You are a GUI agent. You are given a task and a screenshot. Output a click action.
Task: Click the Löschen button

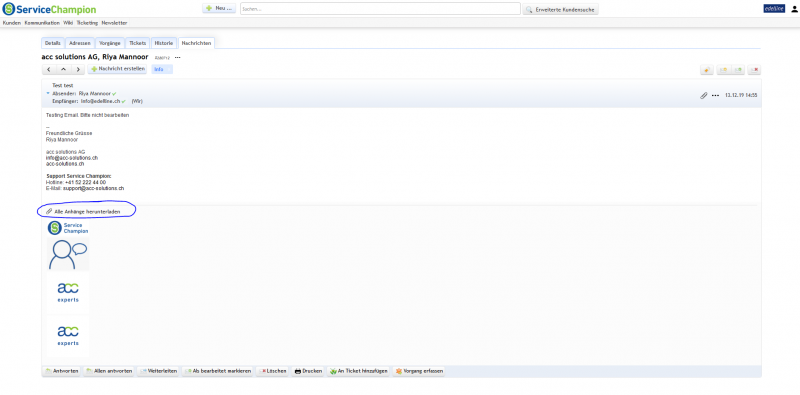(272, 371)
